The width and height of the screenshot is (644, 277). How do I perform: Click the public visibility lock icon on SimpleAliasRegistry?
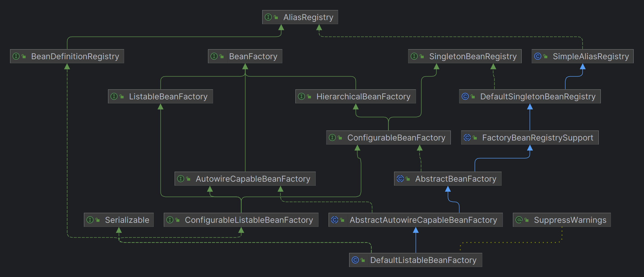click(545, 56)
